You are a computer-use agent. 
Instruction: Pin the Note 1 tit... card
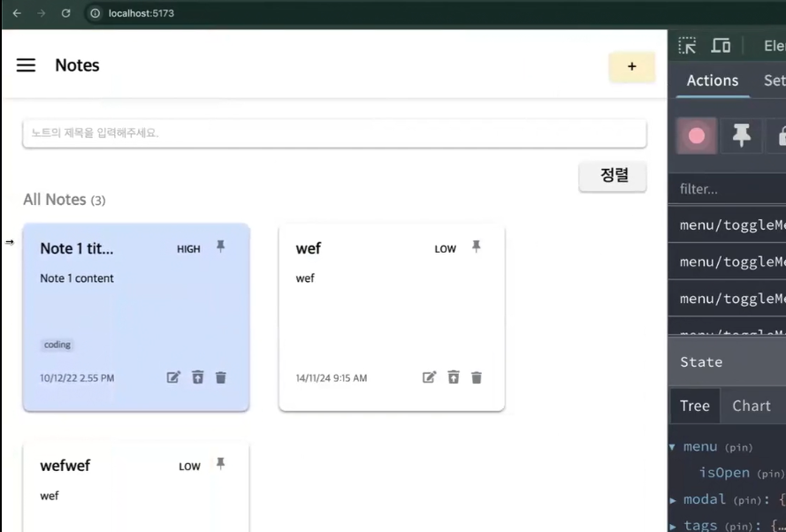click(220, 247)
